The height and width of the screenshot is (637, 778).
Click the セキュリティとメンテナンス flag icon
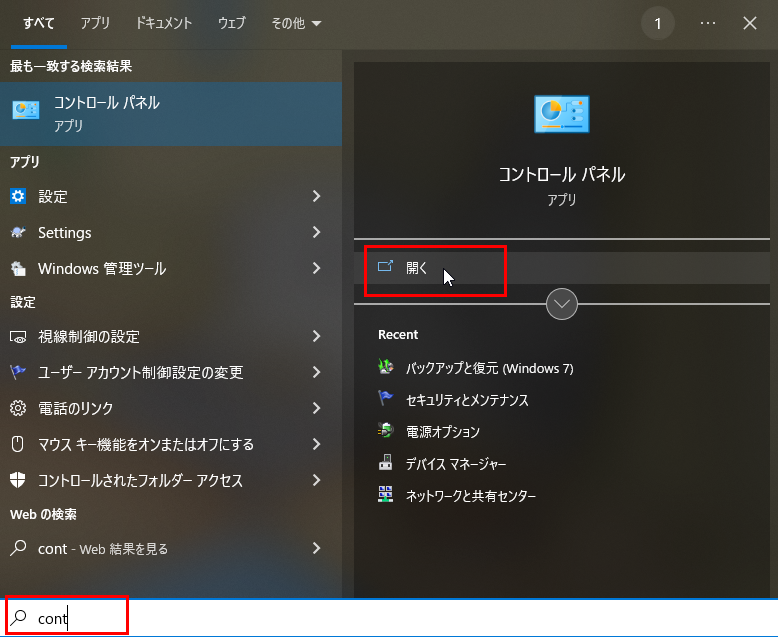[386, 398]
